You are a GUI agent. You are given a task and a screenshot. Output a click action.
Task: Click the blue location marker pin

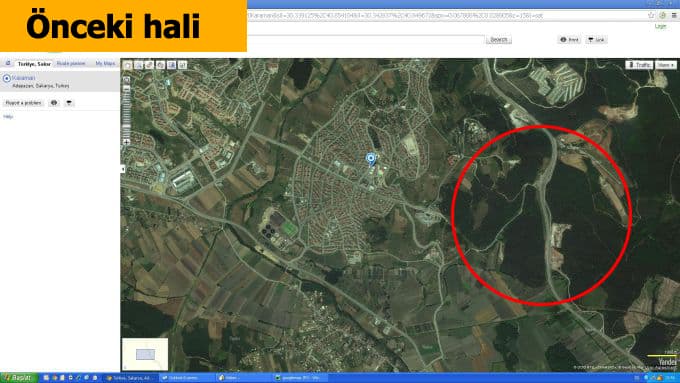(371, 159)
